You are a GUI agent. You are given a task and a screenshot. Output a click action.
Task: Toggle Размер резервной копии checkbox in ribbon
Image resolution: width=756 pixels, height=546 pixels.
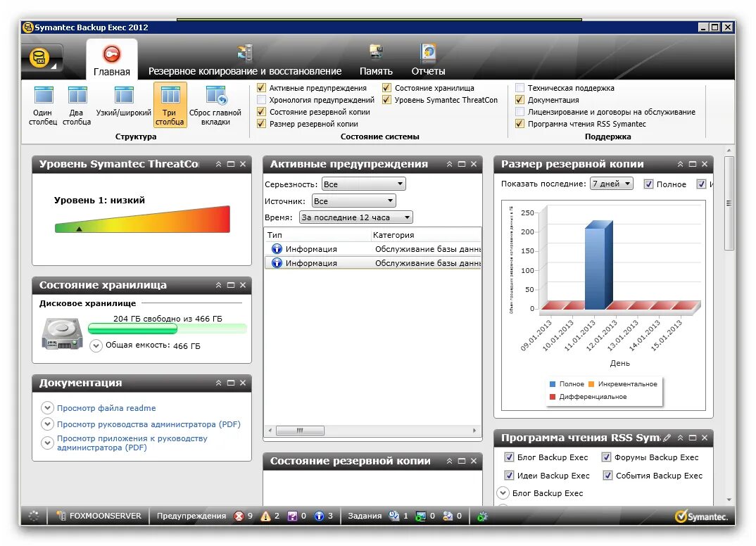[x=261, y=124]
